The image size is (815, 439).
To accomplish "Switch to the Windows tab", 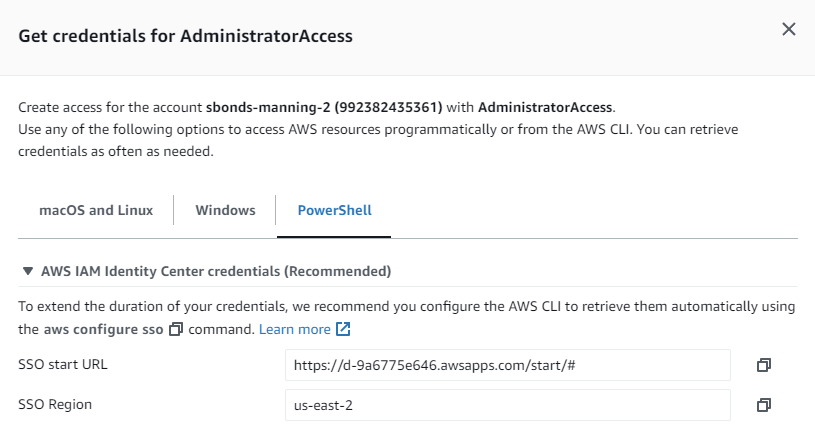I will (225, 210).
